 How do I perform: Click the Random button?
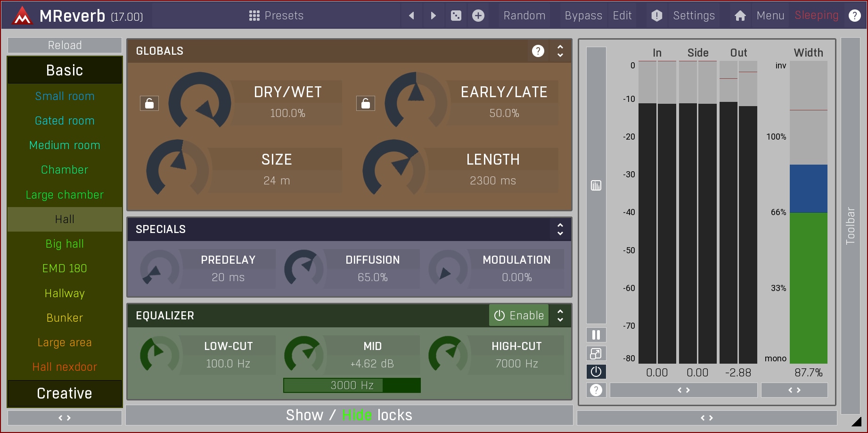[x=524, y=16]
